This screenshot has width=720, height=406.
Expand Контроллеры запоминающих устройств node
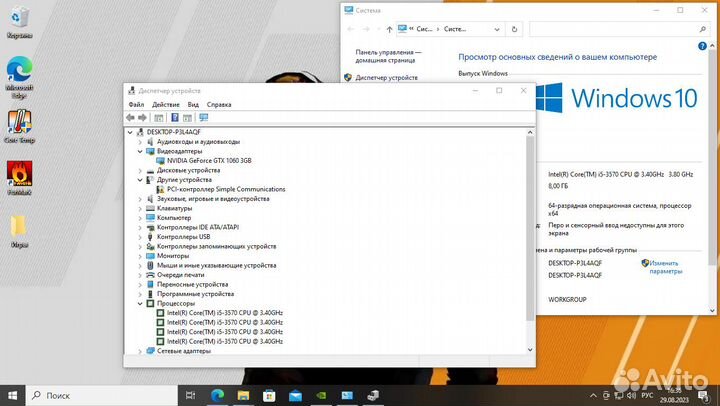140,247
